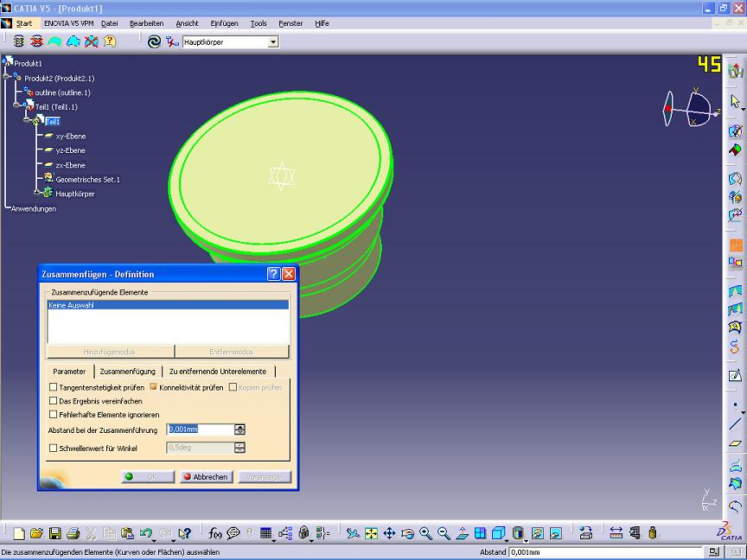Switch to Zu entfernende Unterelemente tab
747x560 pixels.
coord(218,372)
